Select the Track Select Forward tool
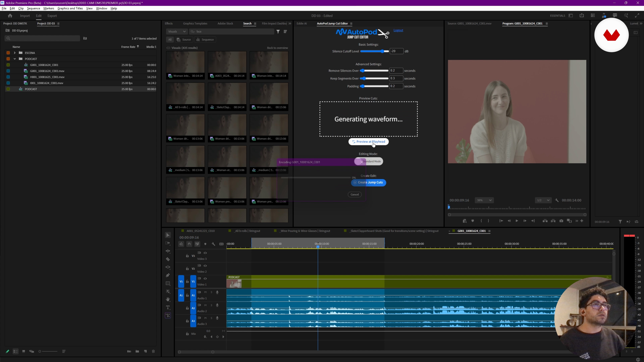Viewport: 644px width, 362px height. pos(168,243)
